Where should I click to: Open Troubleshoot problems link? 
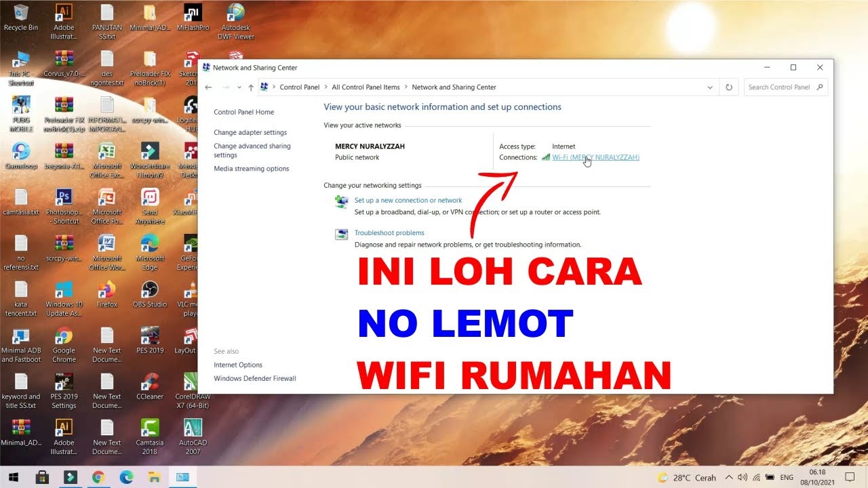(389, 233)
